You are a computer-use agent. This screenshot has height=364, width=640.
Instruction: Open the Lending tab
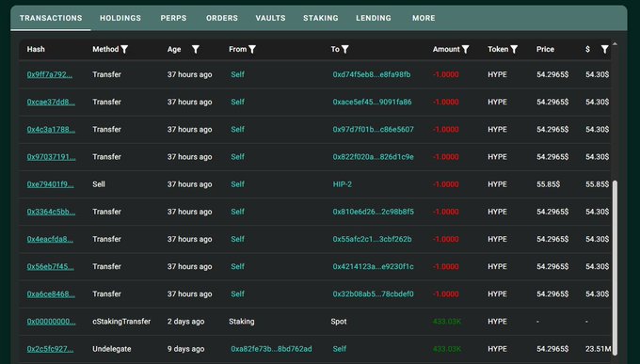click(x=374, y=18)
